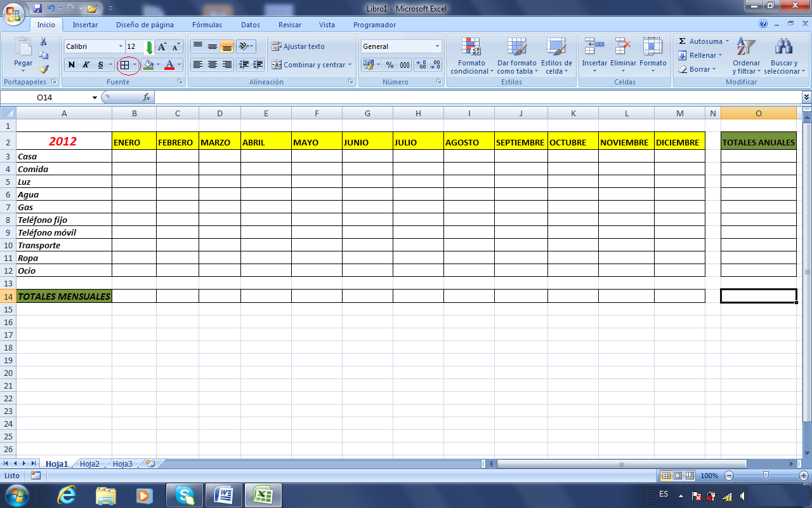Viewport: 812px width, 508px height.
Task: Open Internet Explorer from taskbar
Action: click(67, 494)
